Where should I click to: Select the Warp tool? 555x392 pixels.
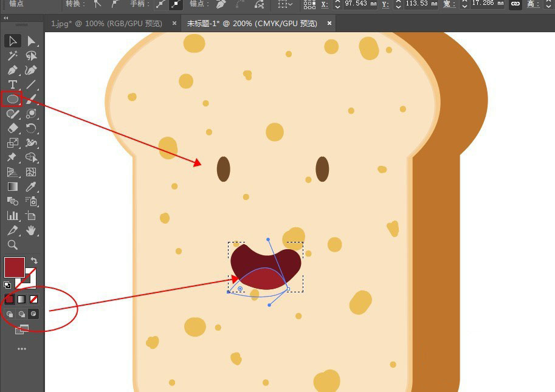[31, 143]
